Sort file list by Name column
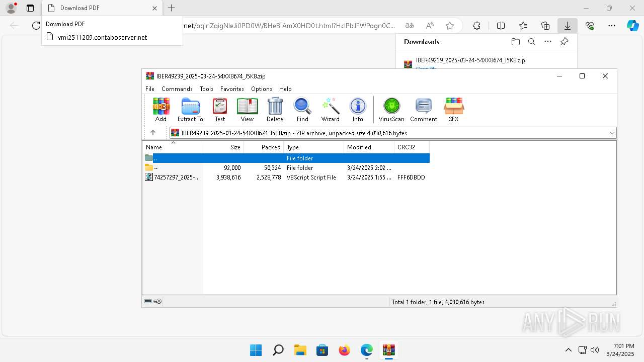Viewport: 644px width, 362px height. (x=173, y=147)
